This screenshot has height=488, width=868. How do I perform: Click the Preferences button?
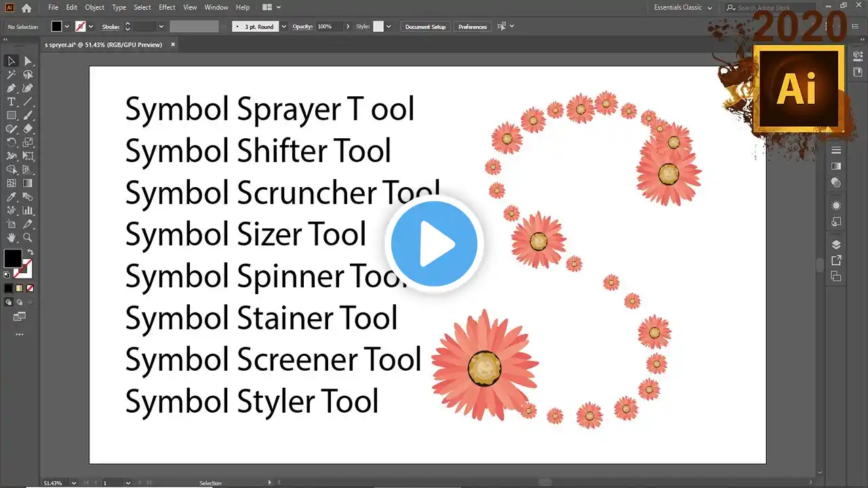pyautogui.click(x=472, y=26)
